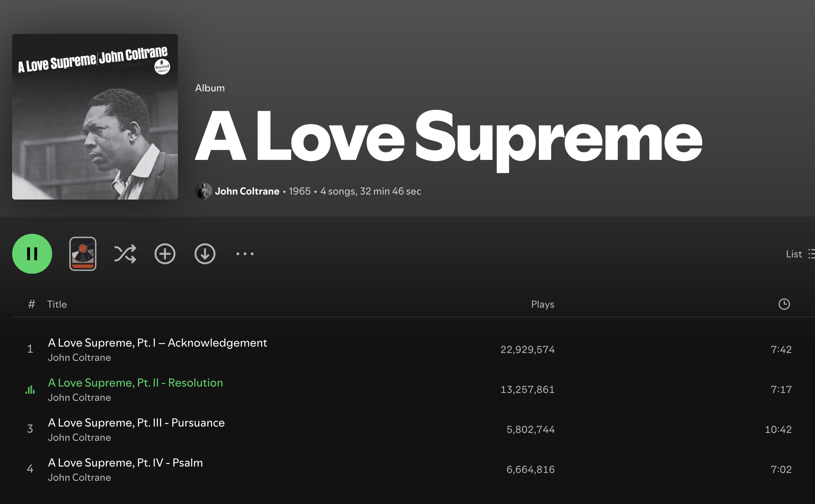Select track Pt. I – Acknowledgement
The height and width of the screenshot is (504, 815).
[157, 343]
